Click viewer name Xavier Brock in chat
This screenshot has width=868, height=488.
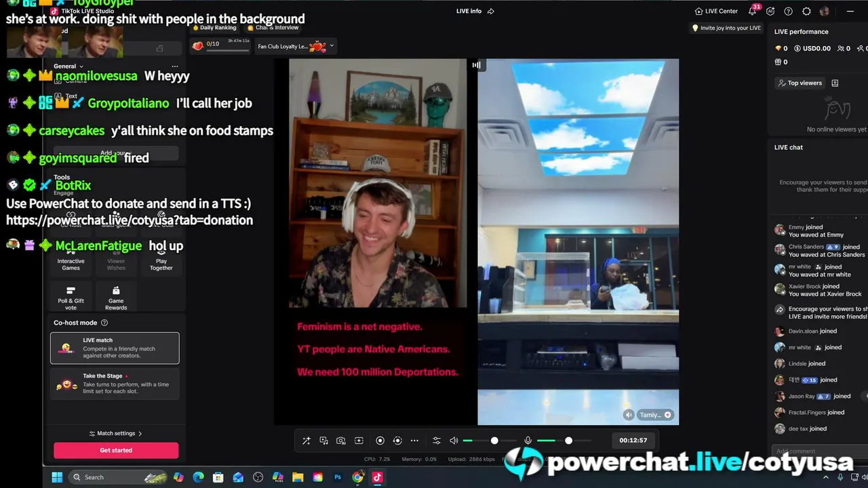pyautogui.click(x=805, y=287)
